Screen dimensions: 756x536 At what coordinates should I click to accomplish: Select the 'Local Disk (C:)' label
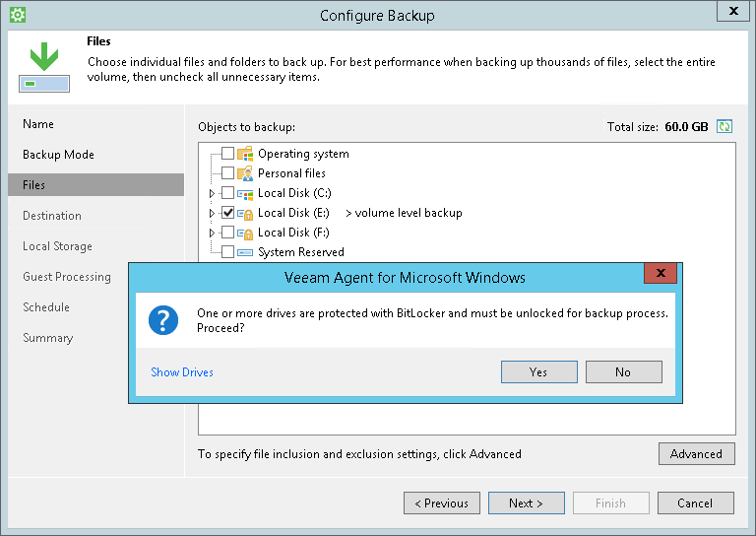click(294, 193)
